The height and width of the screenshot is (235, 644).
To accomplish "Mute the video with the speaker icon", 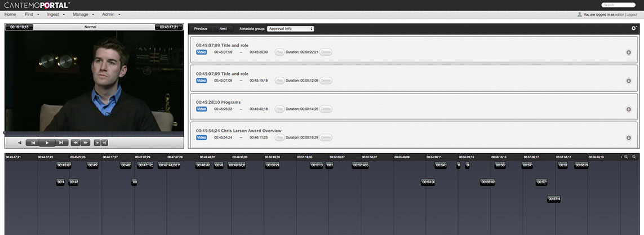I will click(19, 143).
